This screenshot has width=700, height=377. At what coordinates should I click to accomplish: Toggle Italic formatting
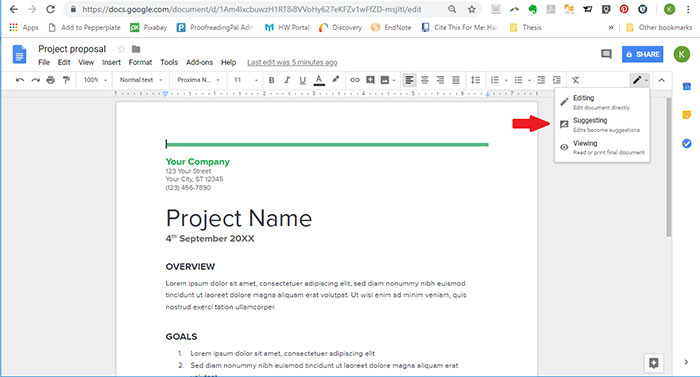[287, 80]
